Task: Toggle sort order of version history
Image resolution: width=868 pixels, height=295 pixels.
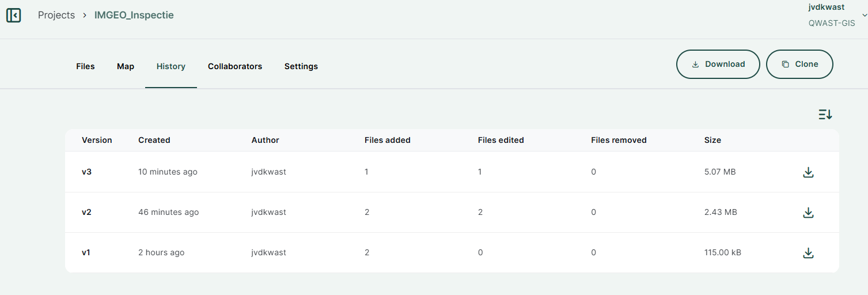Action: click(x=825, y=115)
